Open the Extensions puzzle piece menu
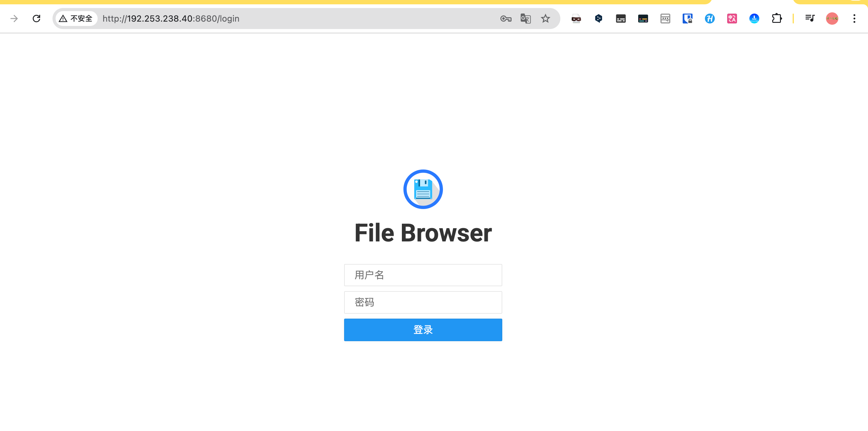The image size is (868, 431). click(776, 19)
